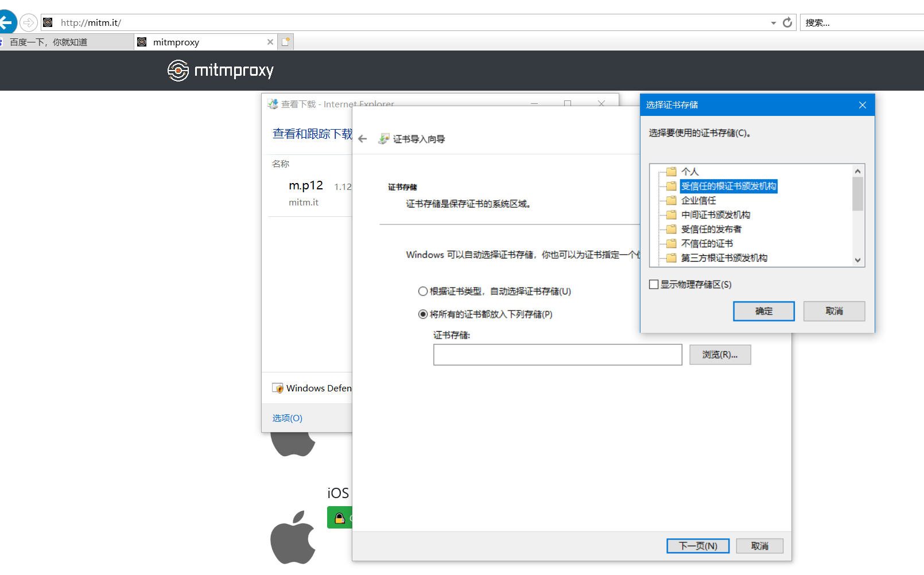Image resolution: width=924 pixels, height=575 pixels.
Task: Select the 个人 certificate store
Action: point(690,172)
